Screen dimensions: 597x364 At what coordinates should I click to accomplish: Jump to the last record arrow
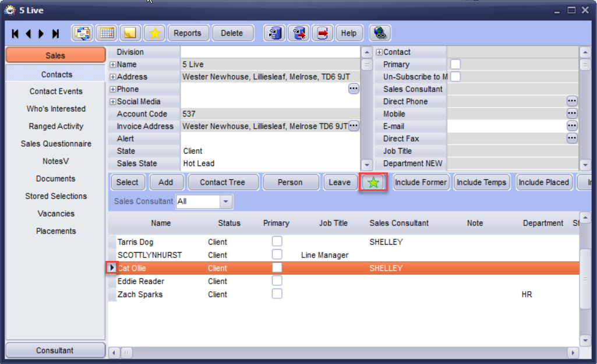click(55, 34)
